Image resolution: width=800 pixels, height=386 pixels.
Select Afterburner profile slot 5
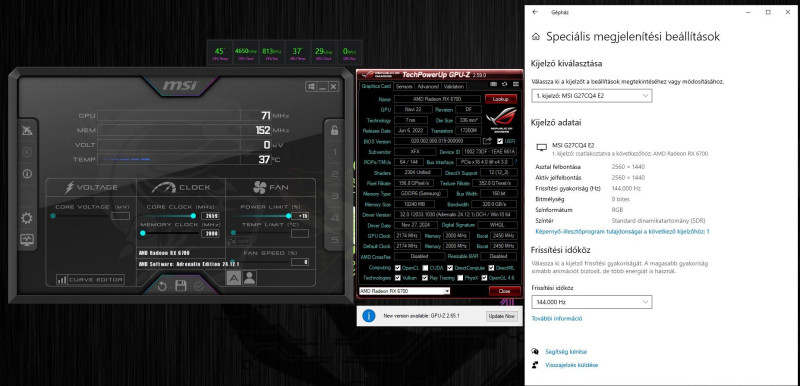point(335,240)
